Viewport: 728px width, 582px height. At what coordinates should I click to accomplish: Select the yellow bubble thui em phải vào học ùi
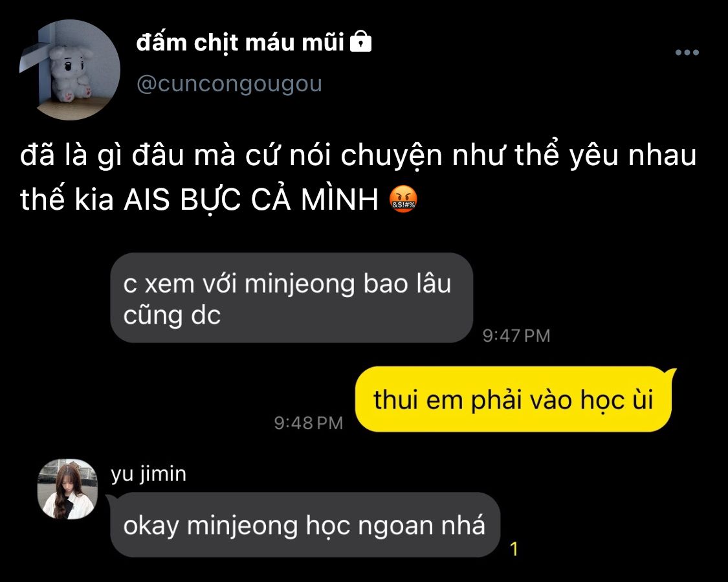tap(514, 399)
